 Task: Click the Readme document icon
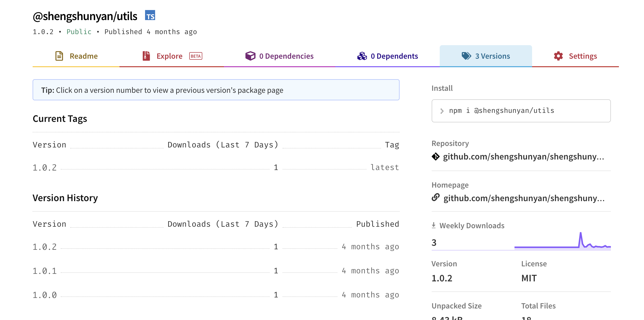pos(59,56)
